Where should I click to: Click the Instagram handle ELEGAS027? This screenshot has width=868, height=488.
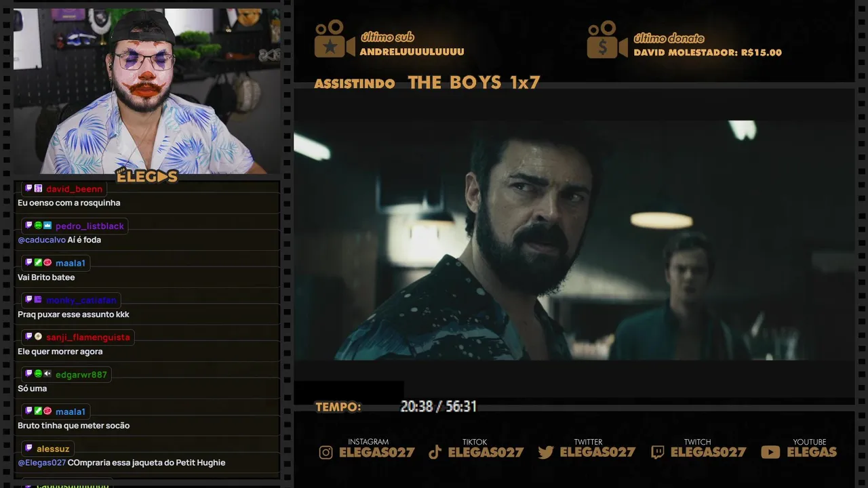pos(376,453)
